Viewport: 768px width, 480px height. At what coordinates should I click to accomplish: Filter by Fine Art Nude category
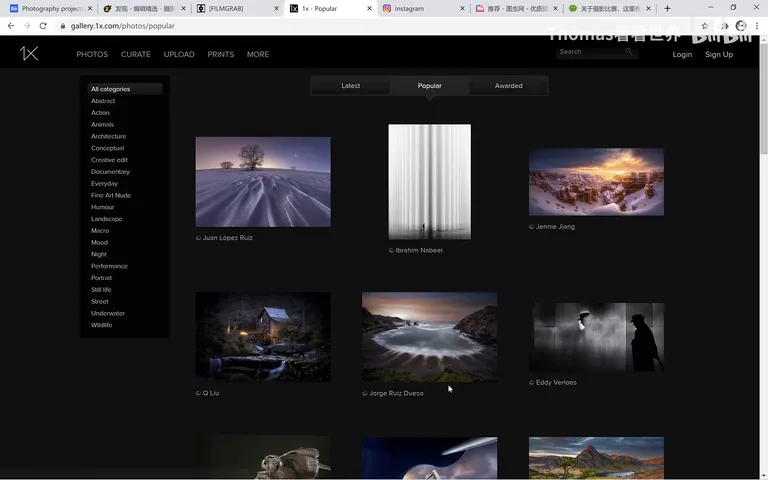tap(111, 195)
